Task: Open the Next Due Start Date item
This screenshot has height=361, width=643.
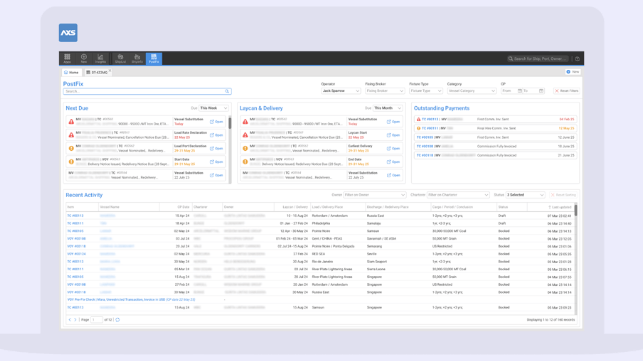Action: [x=217, y=162]
